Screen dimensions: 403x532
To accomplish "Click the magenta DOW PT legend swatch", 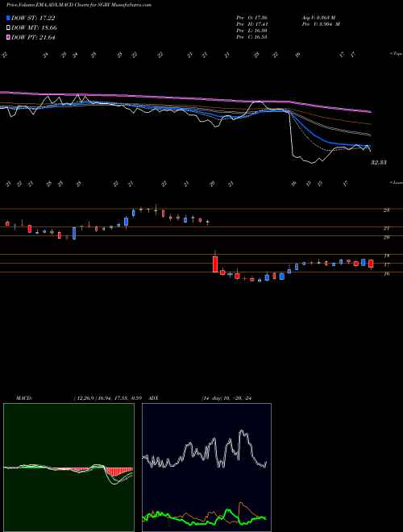I will pos(8,37).
